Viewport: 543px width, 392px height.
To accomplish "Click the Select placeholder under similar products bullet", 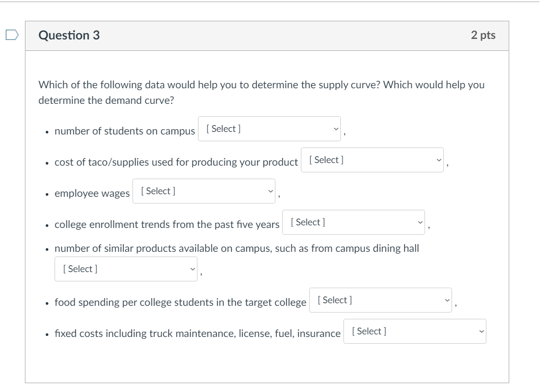I will (78, 268).
